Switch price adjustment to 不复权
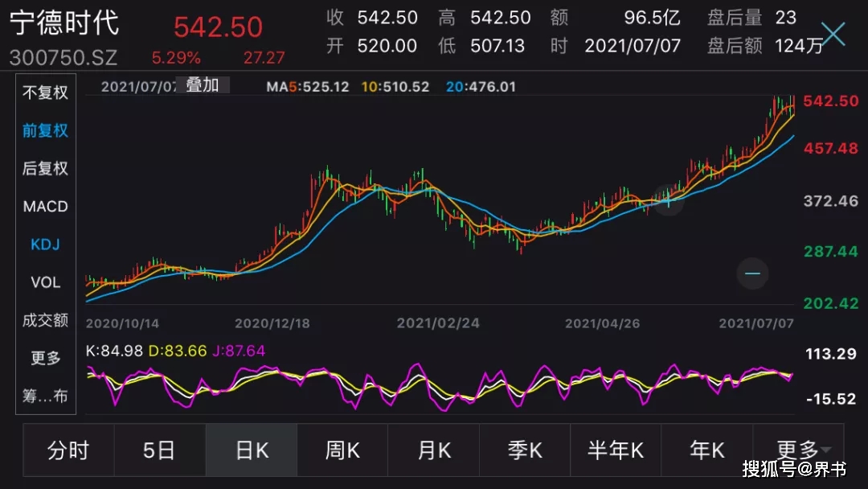868x489 pixels. (x=45, y=92)
